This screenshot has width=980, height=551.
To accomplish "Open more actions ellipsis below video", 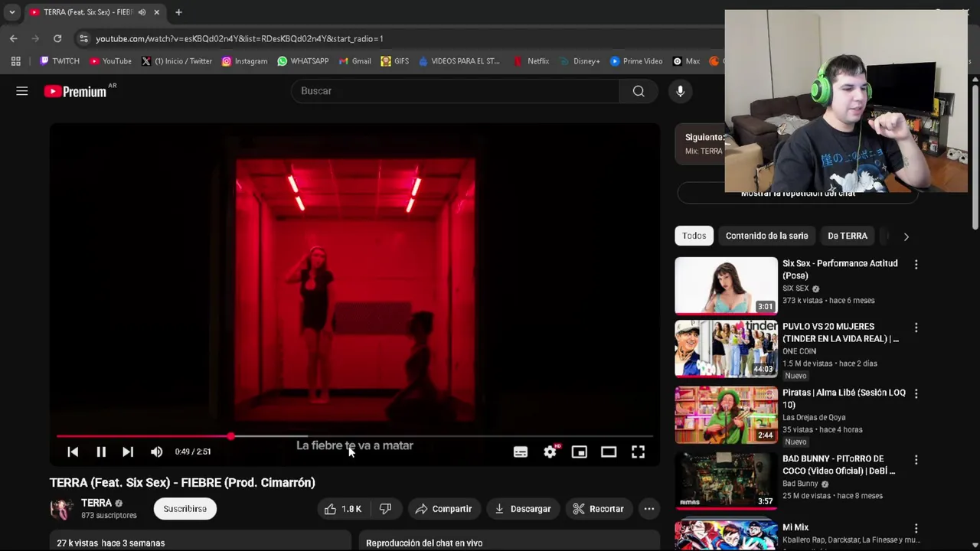I will 649,509.
